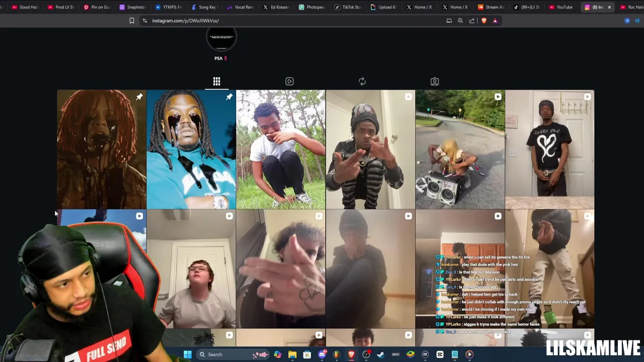Click bookmark icon beside address bar
This screenshot has width=644, height=362.
[x=132, y=21]
